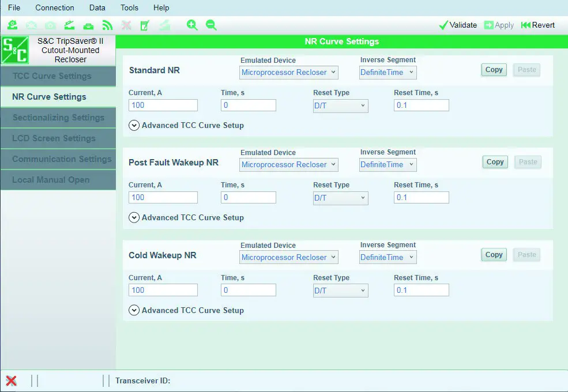Open Cold Wakeup NR Reset Type dropdown
The width and height of the screenshot is (568, 392).
pyautogui.click(x=340, y=291)
